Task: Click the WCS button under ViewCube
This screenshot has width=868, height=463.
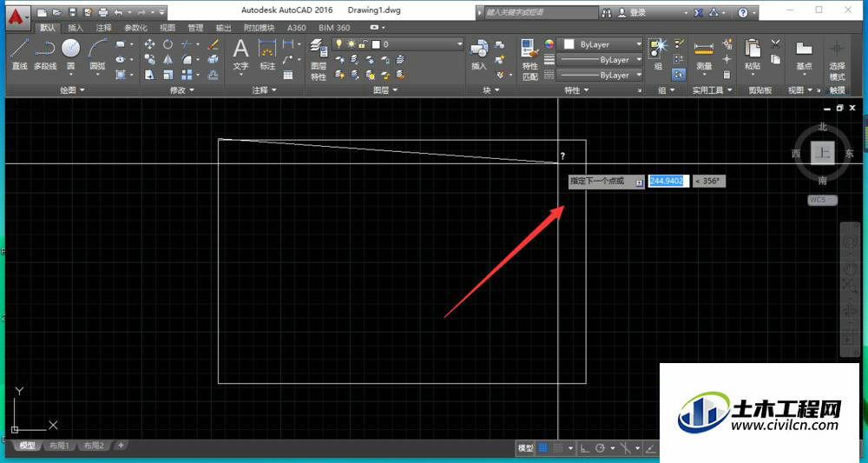Action: 822,200
